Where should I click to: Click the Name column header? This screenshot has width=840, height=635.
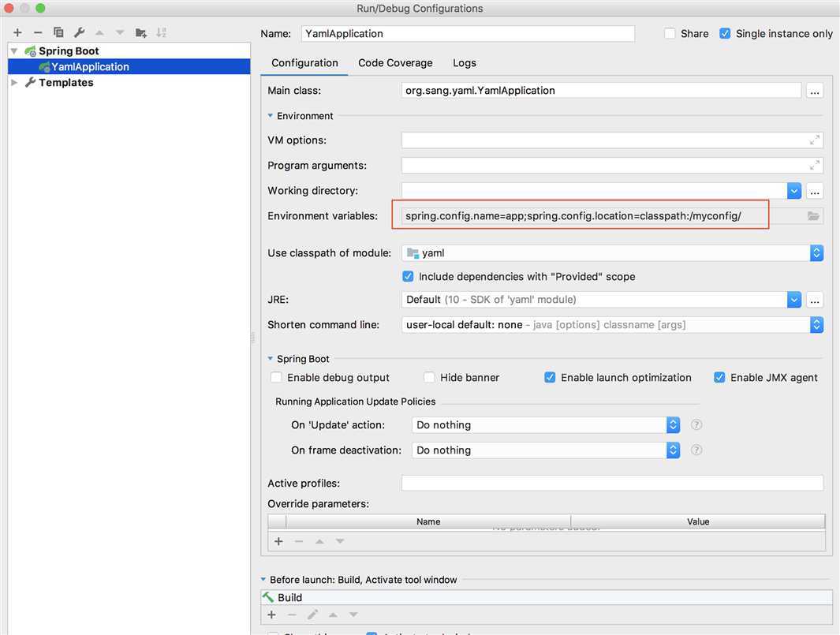pyautogui.click(x=428, y=521)
